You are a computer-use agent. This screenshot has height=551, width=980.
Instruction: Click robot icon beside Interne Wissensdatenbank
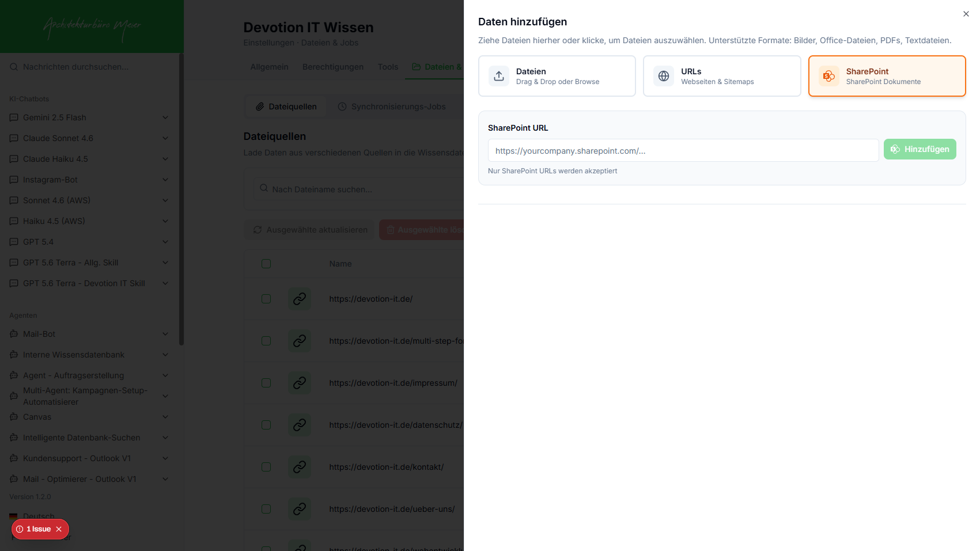pyautogui.click(x=14, y=355)
